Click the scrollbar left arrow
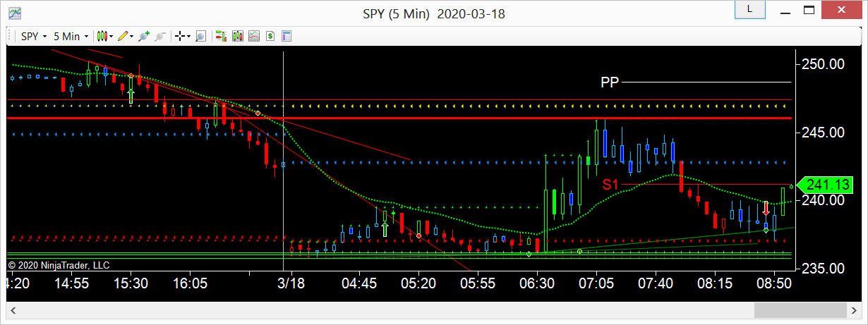 pyautogui.click(x=13, y=310)
